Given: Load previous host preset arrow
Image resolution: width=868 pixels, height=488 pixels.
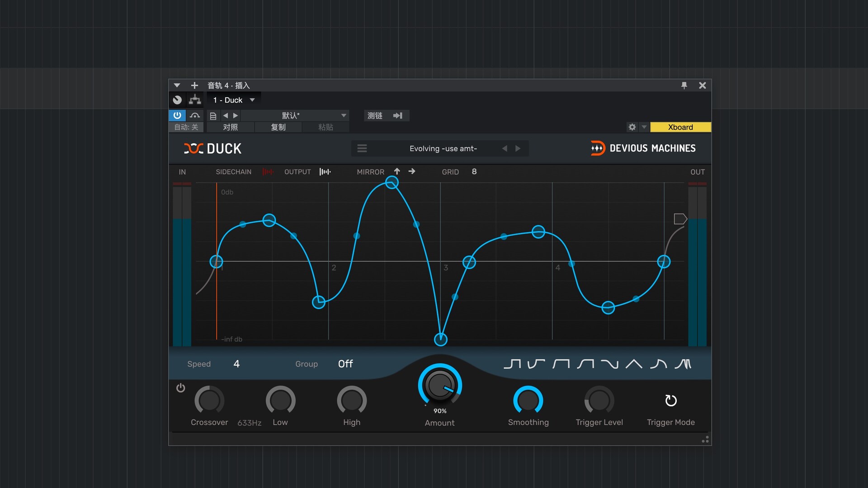Looking at the screenshot, I should (x=226, y=116).
